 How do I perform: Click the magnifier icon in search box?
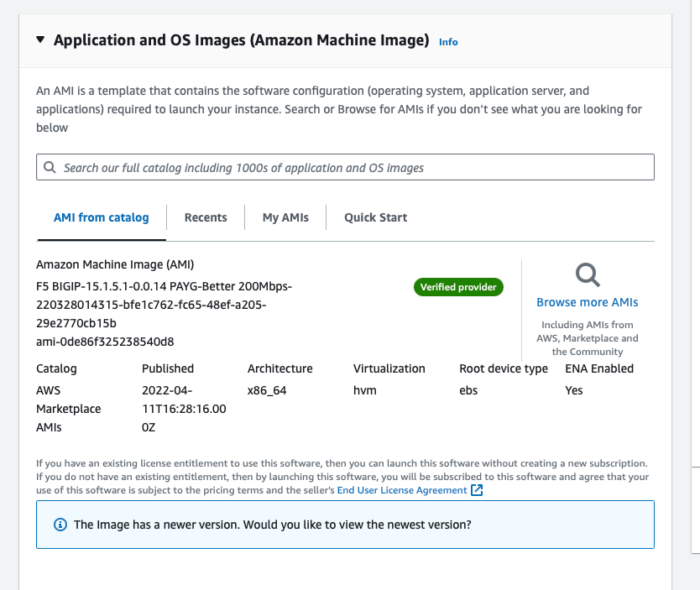[50, 168]
